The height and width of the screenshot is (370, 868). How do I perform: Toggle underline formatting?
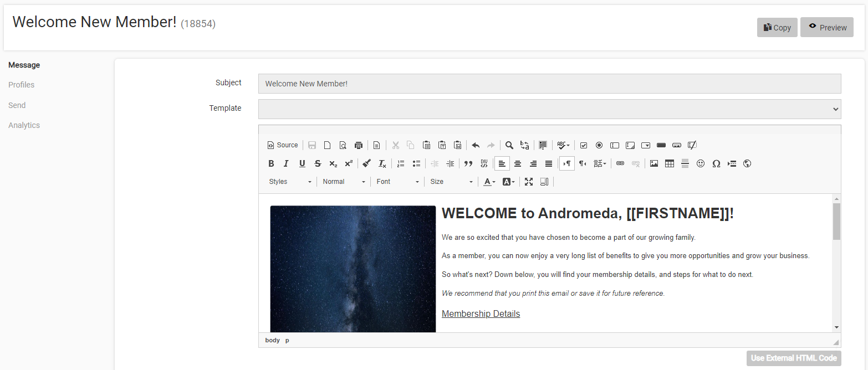coord(302,163)
